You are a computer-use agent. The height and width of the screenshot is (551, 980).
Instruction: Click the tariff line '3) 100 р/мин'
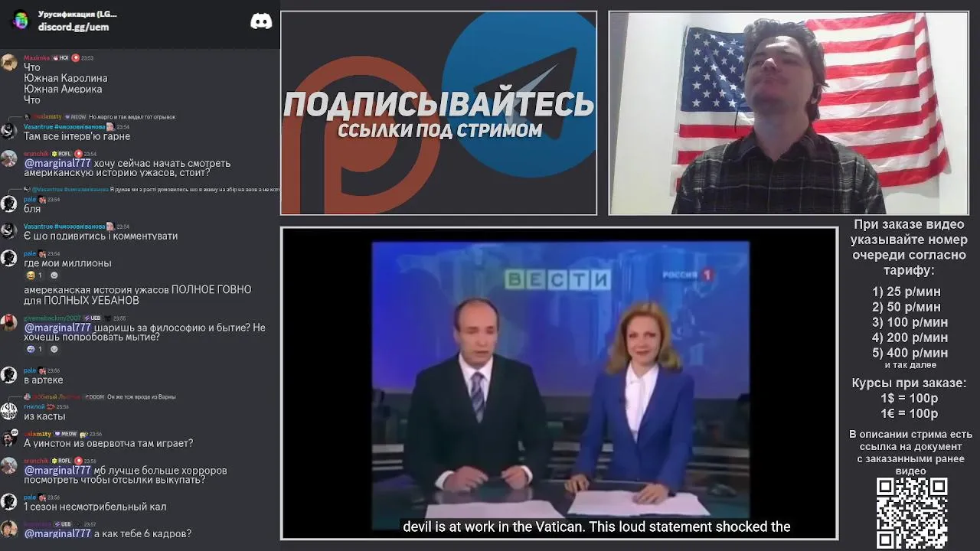910,322
